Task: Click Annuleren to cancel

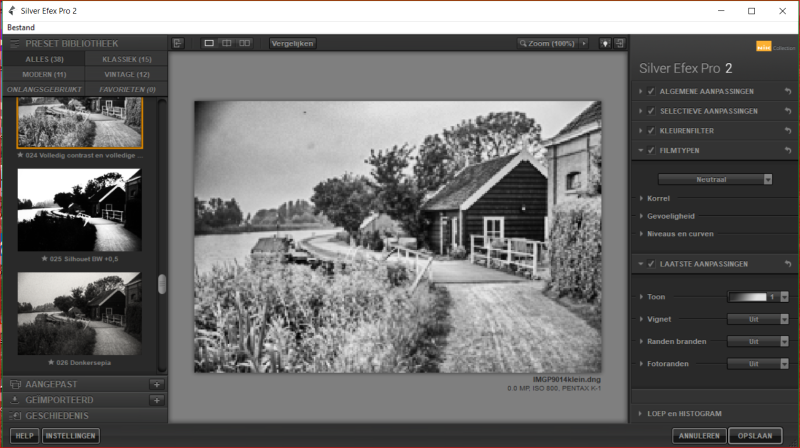Action: pos(699,436)
